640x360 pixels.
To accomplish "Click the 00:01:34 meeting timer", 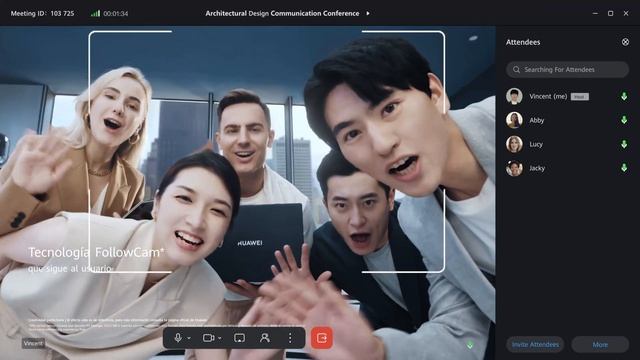I will click(x=116, y=13).
